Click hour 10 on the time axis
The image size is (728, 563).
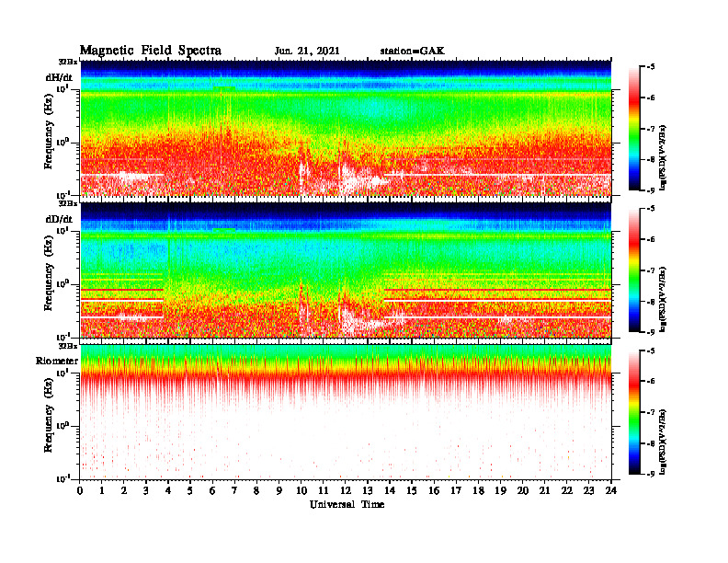[301, 490]
